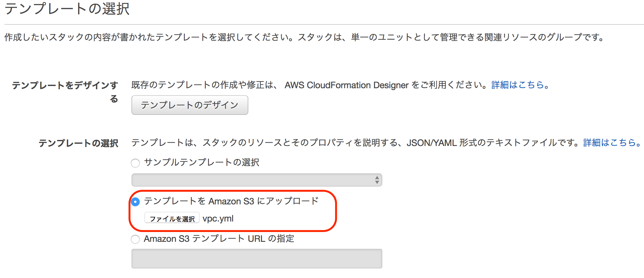Click the S3 template URL input field
644x278 pixels.
[256, 259]
